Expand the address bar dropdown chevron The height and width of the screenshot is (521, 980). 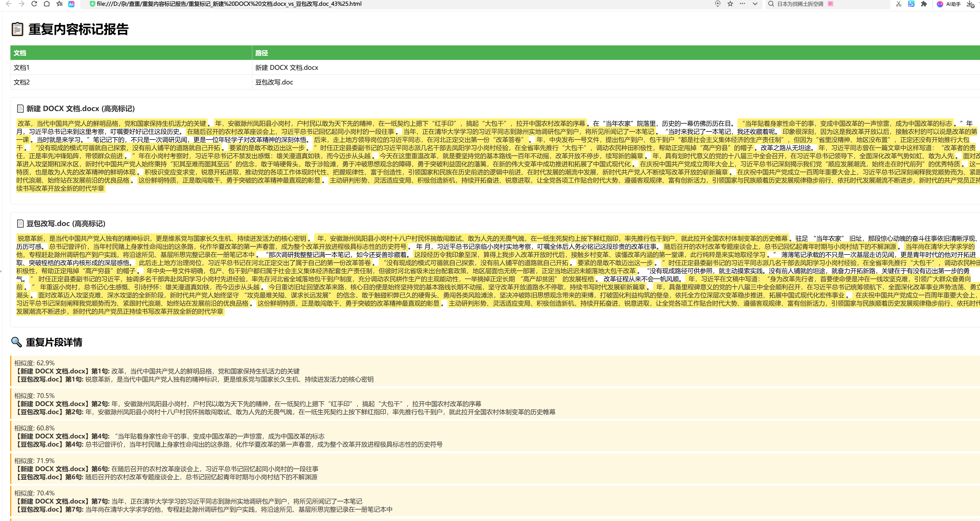tap(755, 4)
